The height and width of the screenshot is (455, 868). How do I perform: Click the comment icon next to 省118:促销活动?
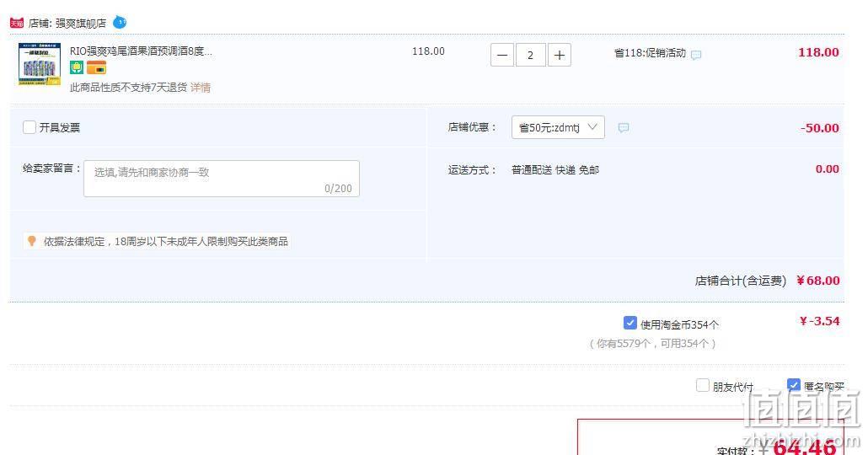tap(696, 55)
